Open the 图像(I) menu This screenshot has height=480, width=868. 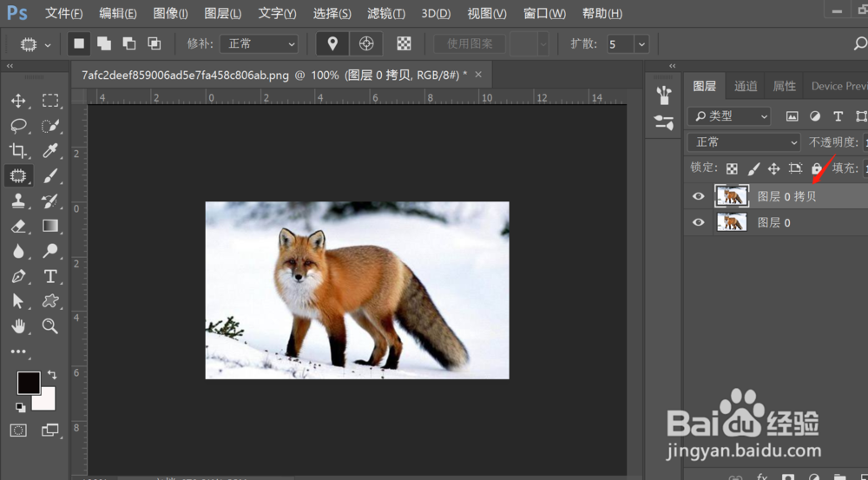pyautogui.click(x=170, y=13)
